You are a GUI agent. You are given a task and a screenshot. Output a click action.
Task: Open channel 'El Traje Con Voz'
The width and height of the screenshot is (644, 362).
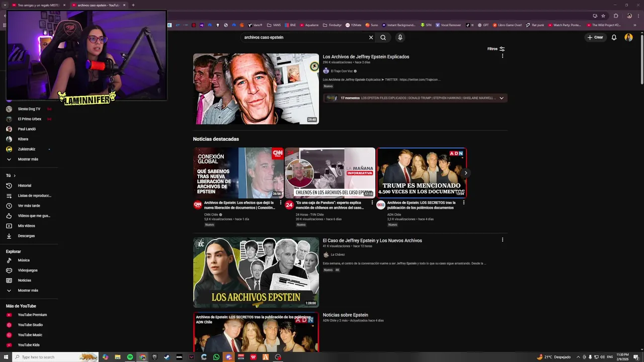pyautogui.click(x=342, y=71)
